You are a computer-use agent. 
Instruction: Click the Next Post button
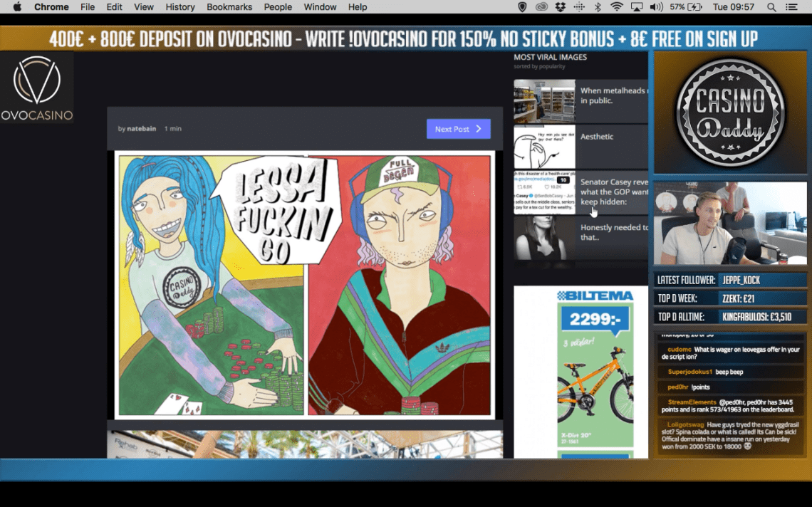(x=458, y=128)
